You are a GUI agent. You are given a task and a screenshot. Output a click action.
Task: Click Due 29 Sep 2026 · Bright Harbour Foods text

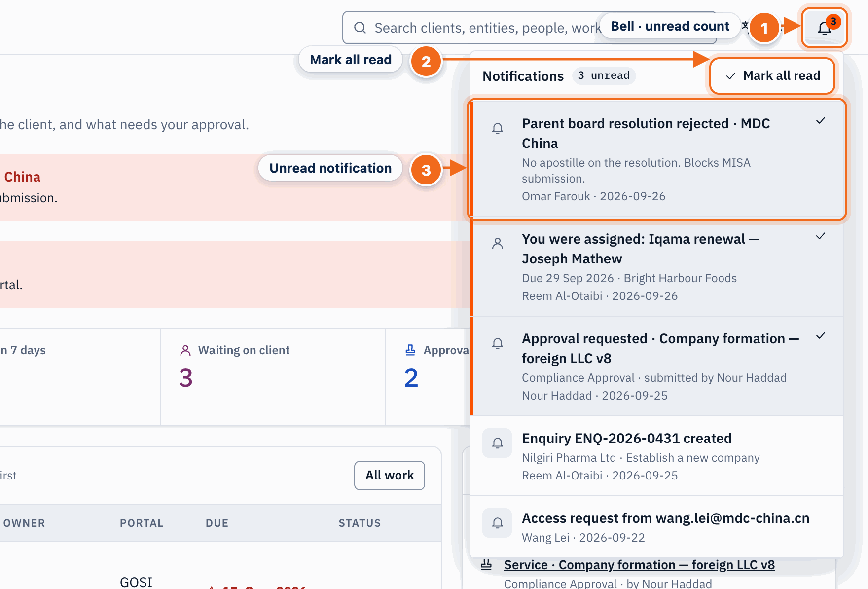pos(629,278)
